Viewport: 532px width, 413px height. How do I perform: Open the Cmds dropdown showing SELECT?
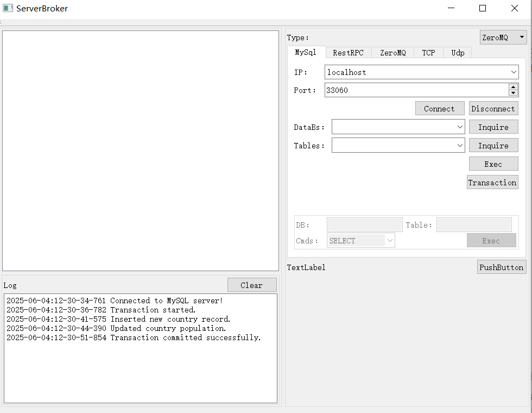coord(360,240)
